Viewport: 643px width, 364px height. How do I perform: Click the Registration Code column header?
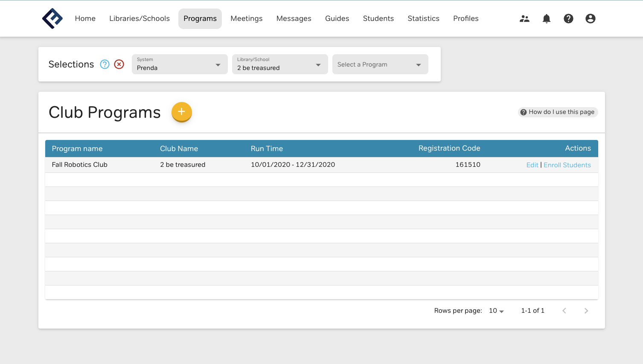point(449,148)
